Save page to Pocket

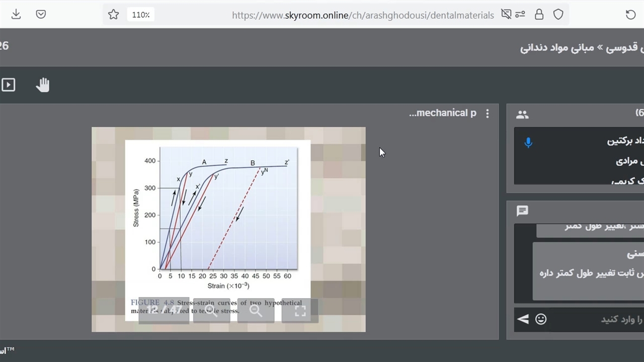tap(41, 15)
